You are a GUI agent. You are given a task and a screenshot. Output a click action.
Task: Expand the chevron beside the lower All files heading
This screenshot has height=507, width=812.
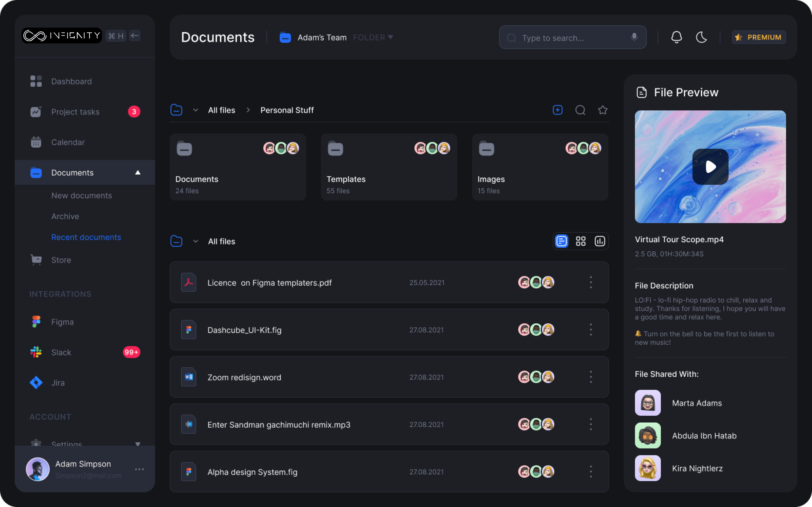point(196,241)
